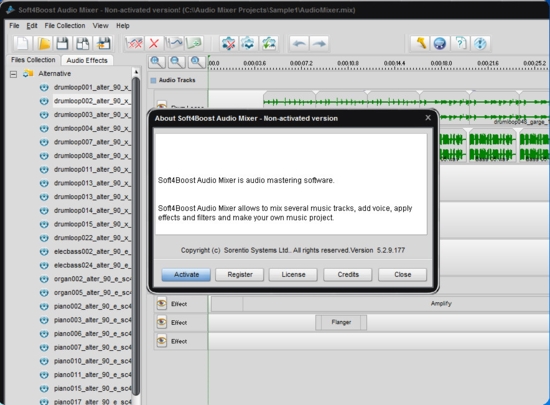Screen dimensions: 550x405
Task: Click the remove-all-tracks crossed waveform icon
Action: point(134,43)
